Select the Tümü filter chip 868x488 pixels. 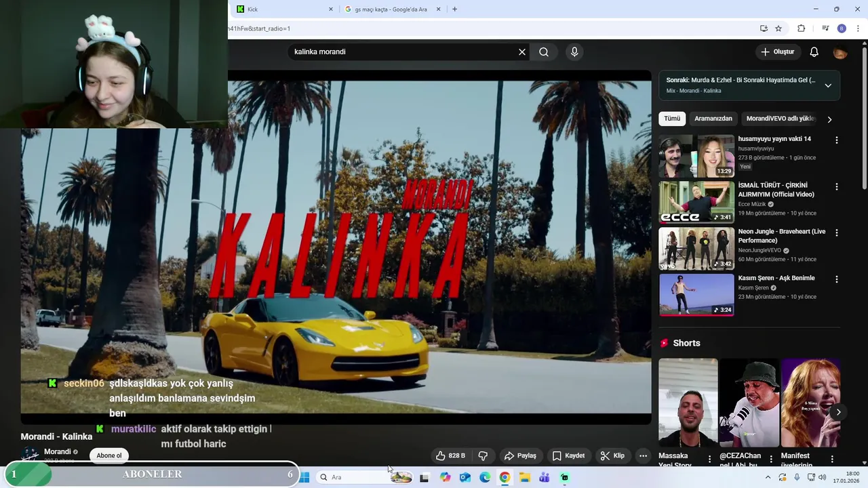click(x=672, y=119)
